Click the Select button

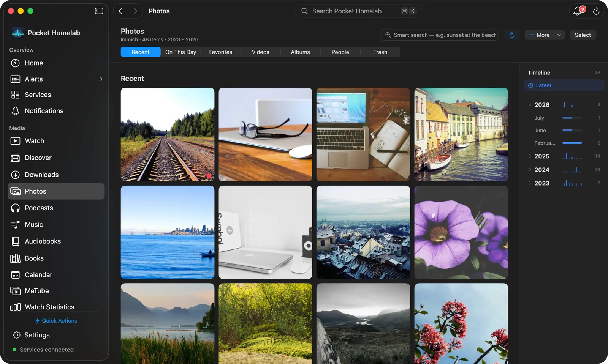(x=583, y=35)
